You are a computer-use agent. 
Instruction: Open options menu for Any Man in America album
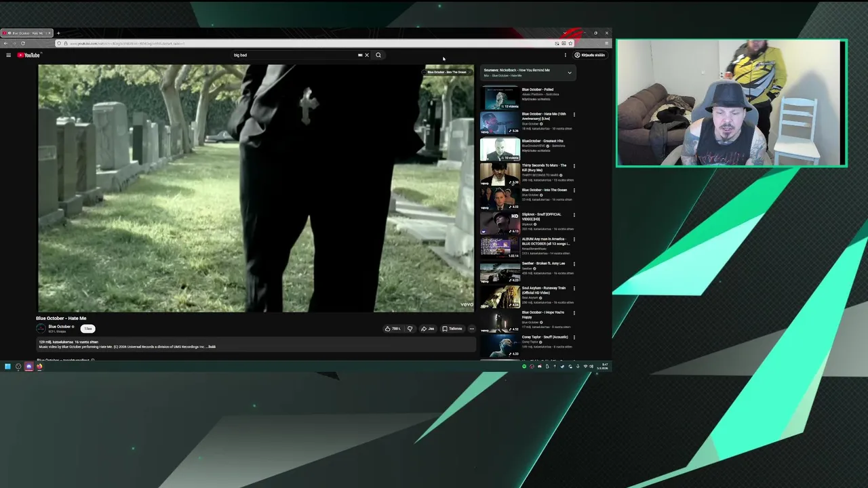[x=574, y=239]
